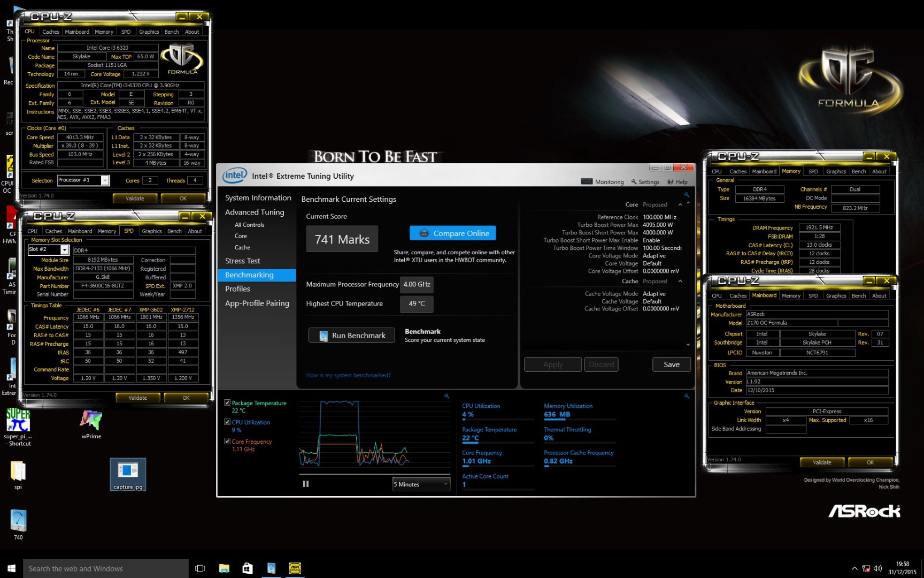
Task: Select the 740 file on desktop
Action: pyautogui.click(x=18, y=524)
